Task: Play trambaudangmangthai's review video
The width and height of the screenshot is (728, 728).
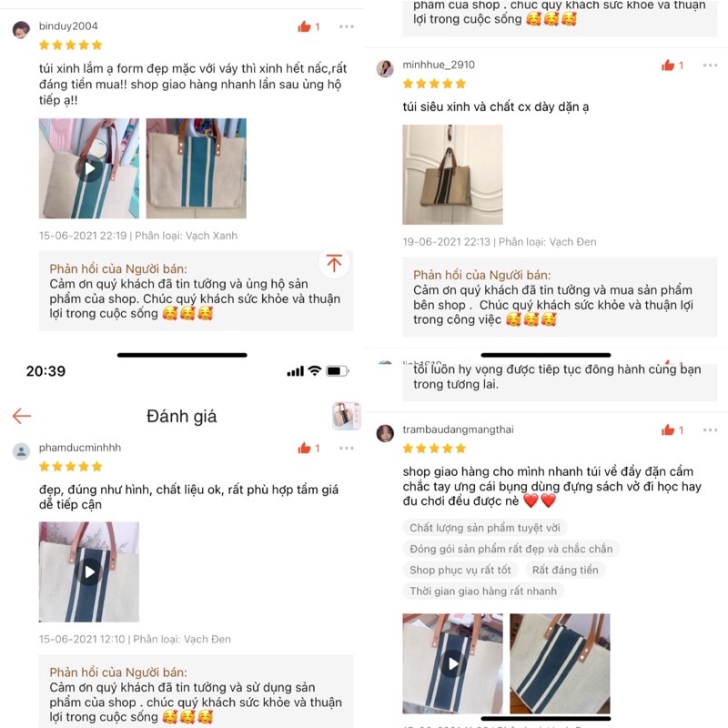Action: 452,663
